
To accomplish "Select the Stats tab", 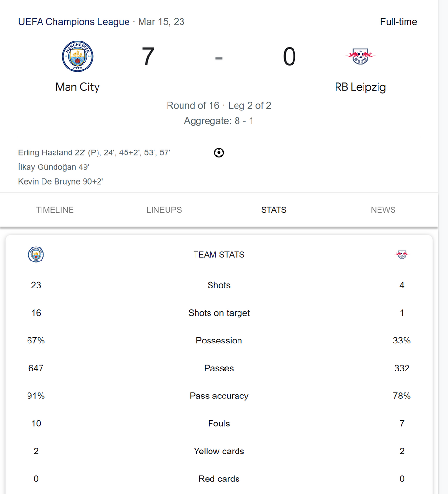I will 274,210.
